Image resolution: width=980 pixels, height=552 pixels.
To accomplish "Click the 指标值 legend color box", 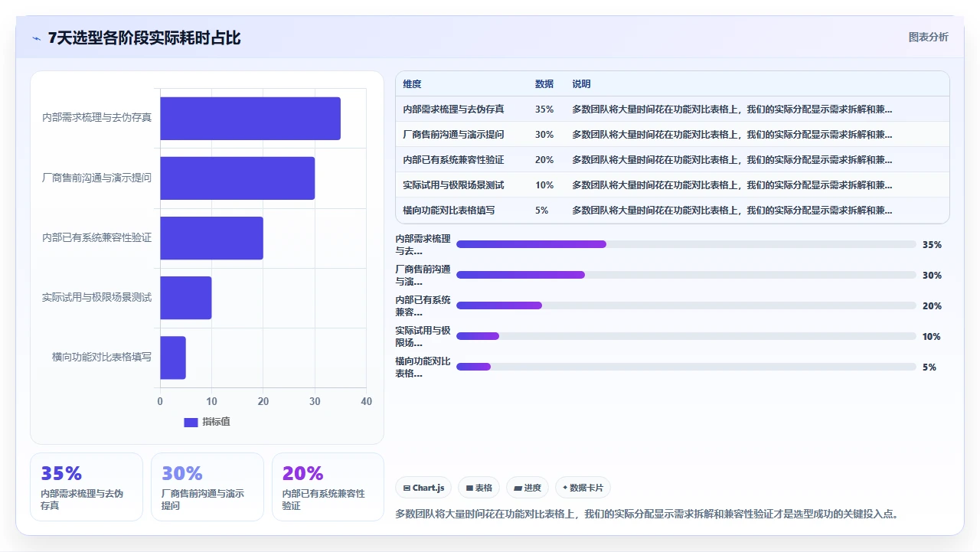I will pos(191,423).
